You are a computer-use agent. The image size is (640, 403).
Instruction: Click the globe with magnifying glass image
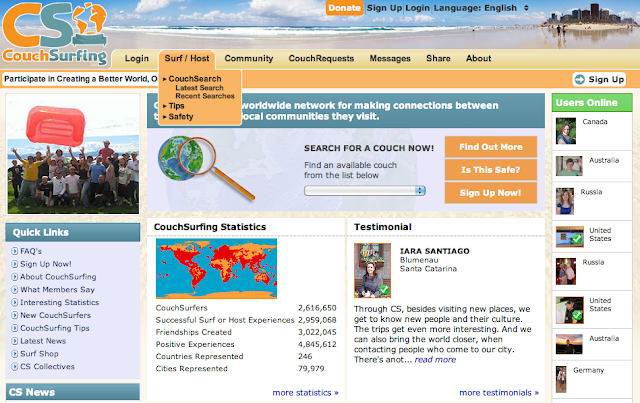(x=206, y=167)
